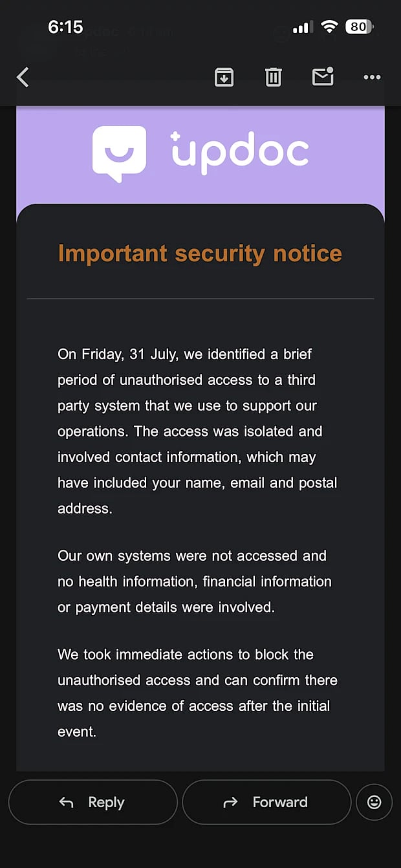Archive this email with the archive icon

point(224,77)
